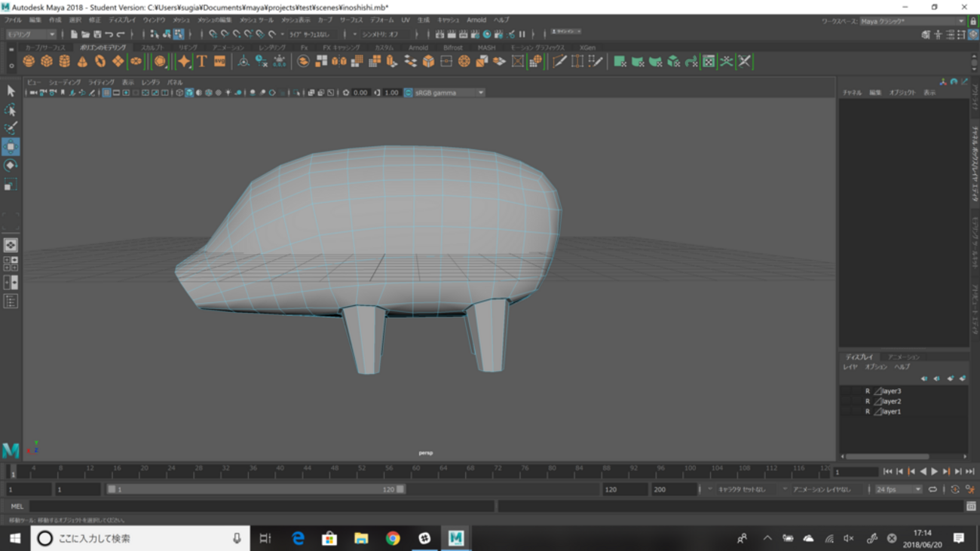Screen dimensions: 980x551
Task: Create a polygon sphere from the shelf
Action: (x=29, y=62)
